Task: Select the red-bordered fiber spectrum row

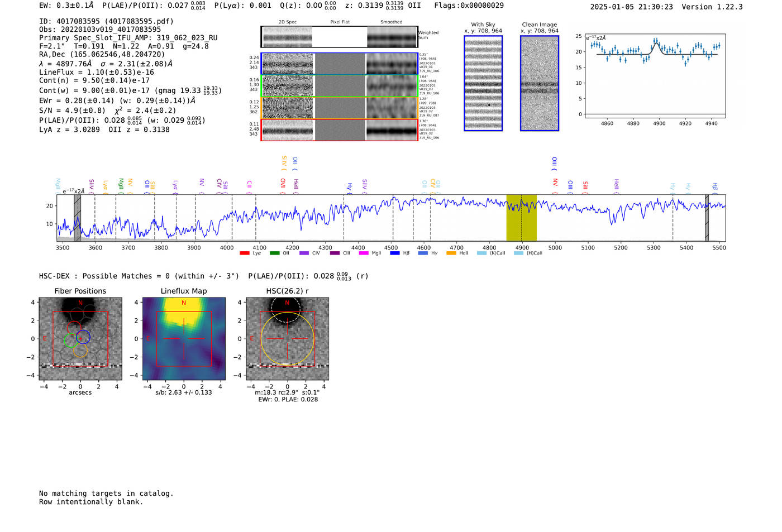Action: (340, 130)
